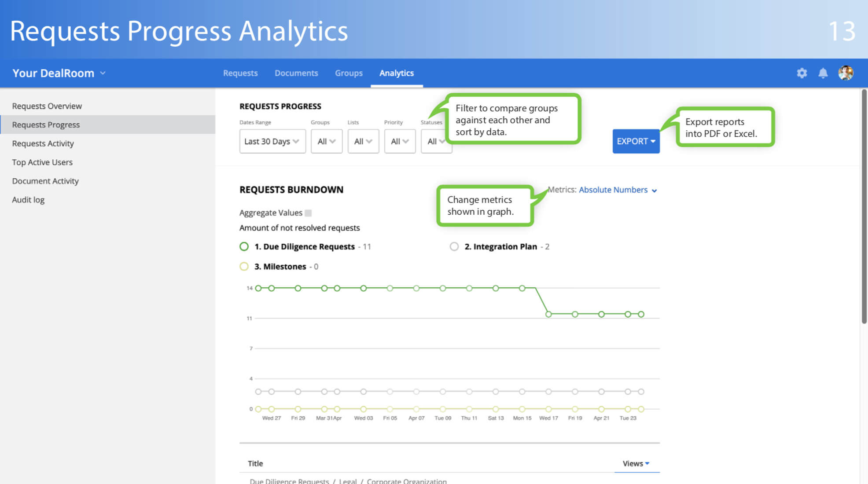The image size is (868, 484).
Task: Open Requests Activity in the sidebar
Action: 107,143
